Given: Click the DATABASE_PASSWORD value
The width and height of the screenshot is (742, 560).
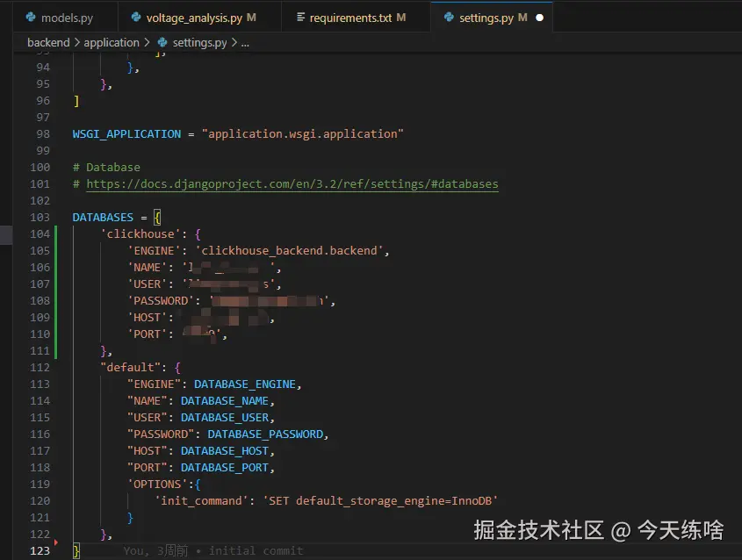Looking at the screenshot, I should [x=265, y=434].
